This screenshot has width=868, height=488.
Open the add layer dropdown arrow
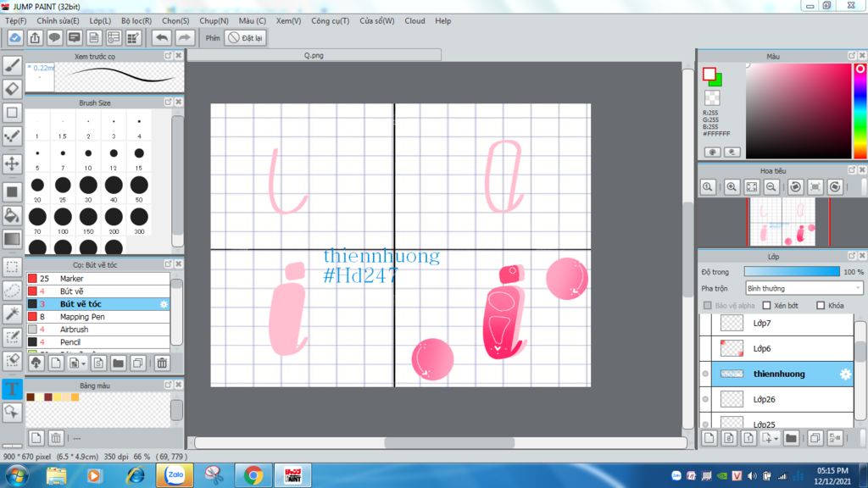776,439
